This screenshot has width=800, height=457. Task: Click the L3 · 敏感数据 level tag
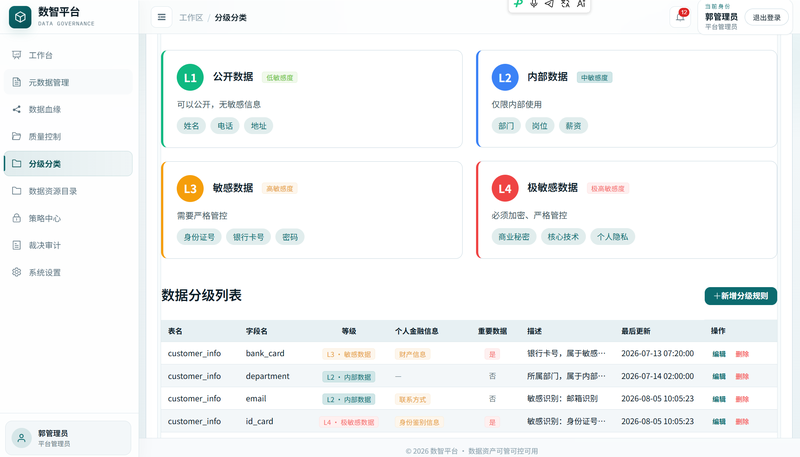click(x=349, y=354)
